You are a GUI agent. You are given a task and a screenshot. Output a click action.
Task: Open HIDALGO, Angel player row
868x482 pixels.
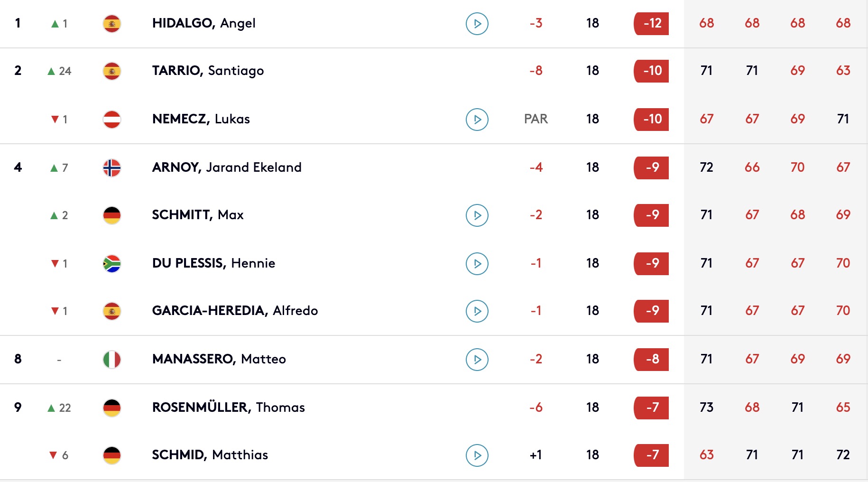coord(434,23)
